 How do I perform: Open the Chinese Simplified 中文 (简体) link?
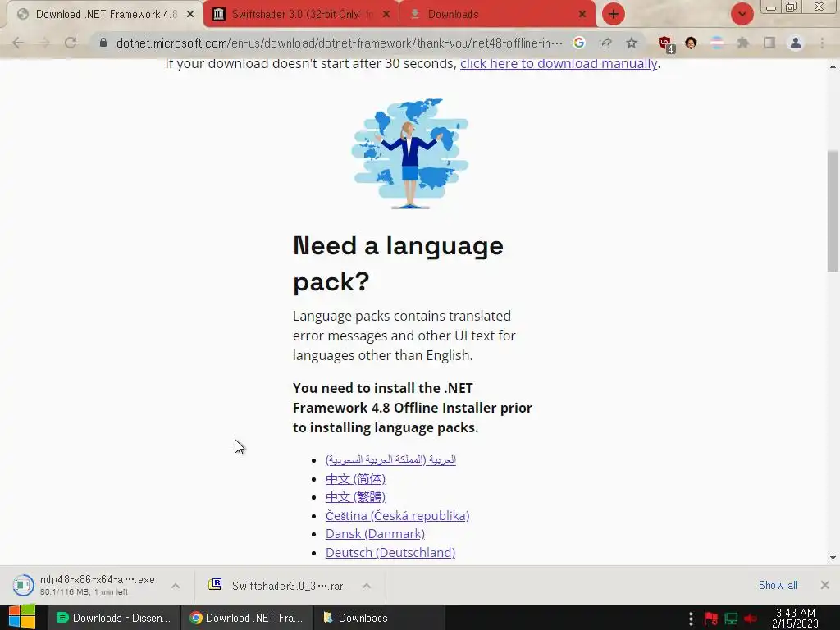[x=355, y=478]
